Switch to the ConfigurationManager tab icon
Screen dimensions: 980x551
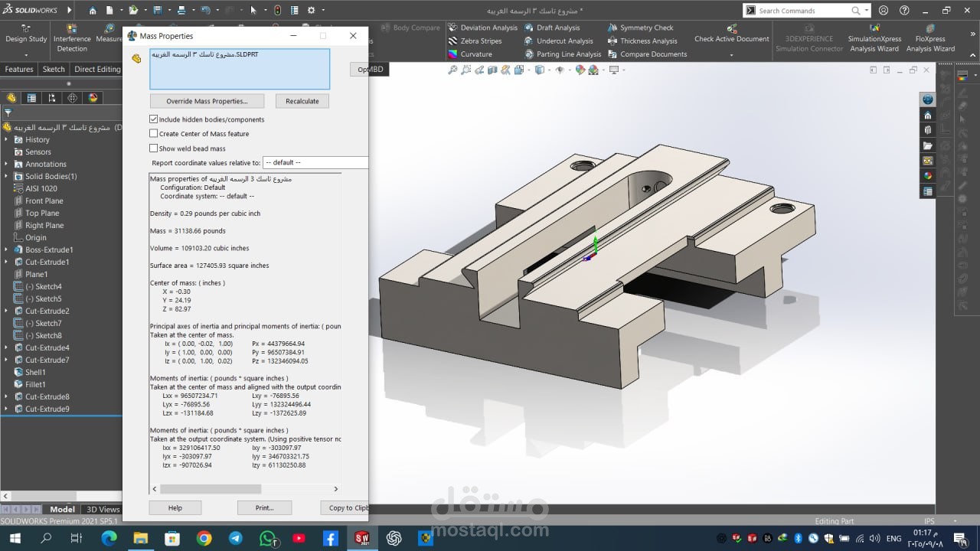point(52,98)
